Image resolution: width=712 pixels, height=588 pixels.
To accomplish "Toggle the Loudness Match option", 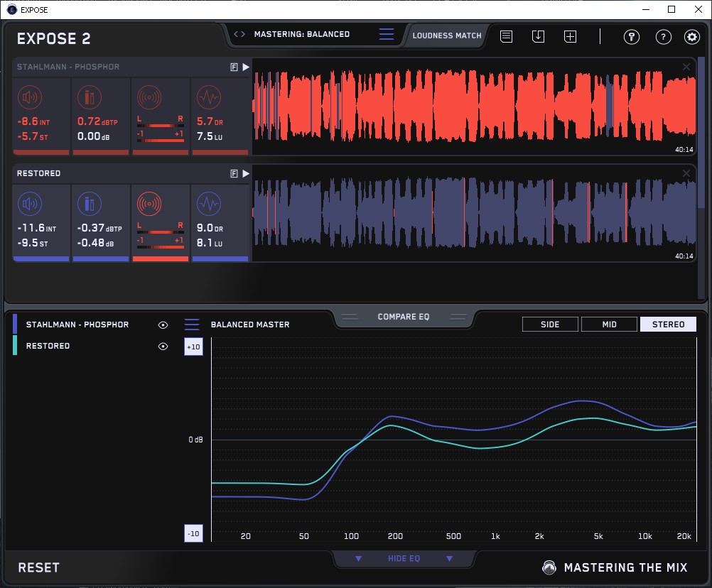I will (x=446, y=35).
